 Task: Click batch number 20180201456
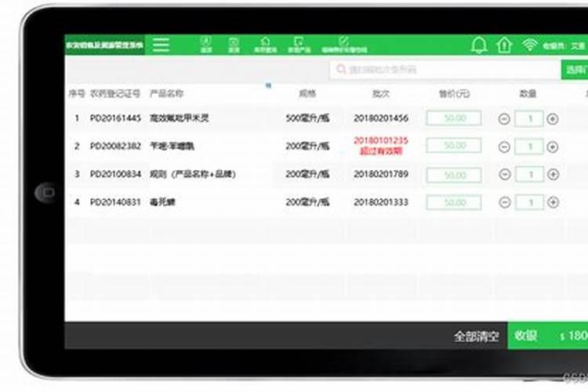click(x=381, y=118)
